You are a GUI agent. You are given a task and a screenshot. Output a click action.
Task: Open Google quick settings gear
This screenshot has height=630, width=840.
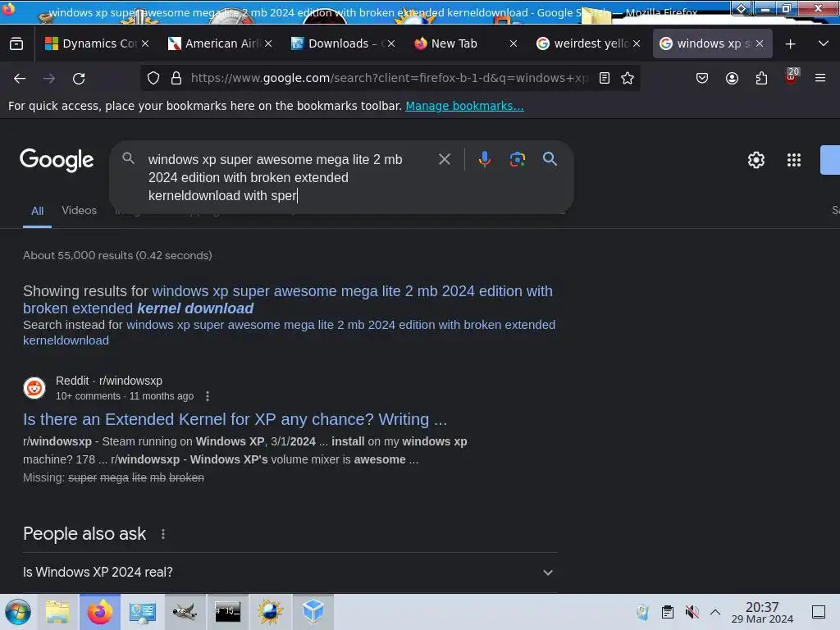coord(756,160)
